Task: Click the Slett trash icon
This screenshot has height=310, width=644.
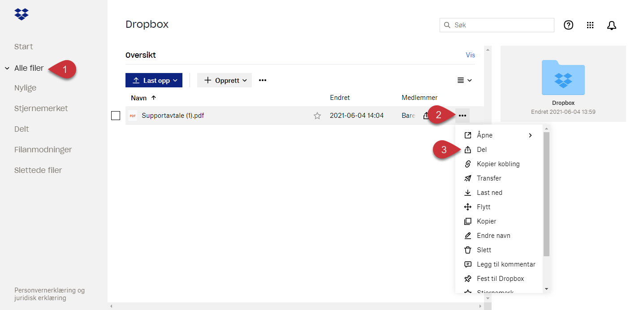Action: (x=468, y=250)
